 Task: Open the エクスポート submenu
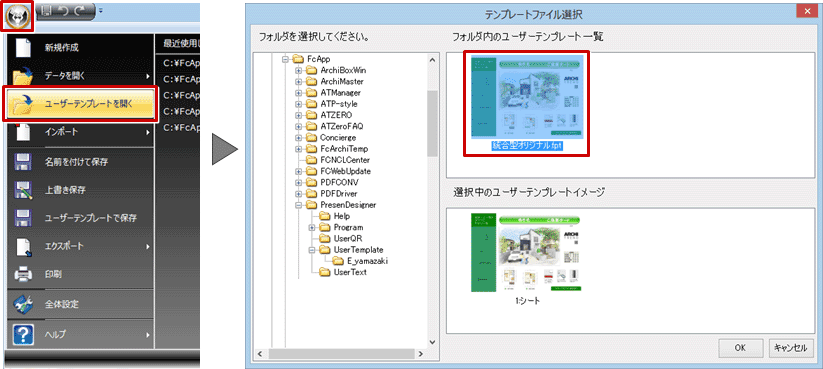click(x=80, y=246)
